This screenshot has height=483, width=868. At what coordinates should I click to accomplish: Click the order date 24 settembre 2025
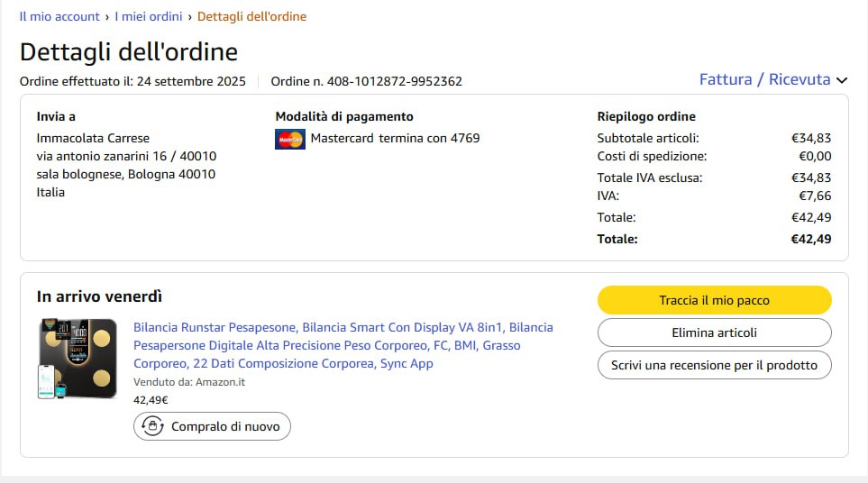(191, 81)
